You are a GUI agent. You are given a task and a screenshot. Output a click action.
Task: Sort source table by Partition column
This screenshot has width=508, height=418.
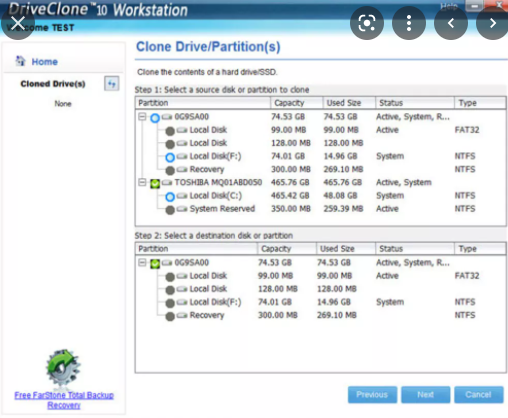203,103
